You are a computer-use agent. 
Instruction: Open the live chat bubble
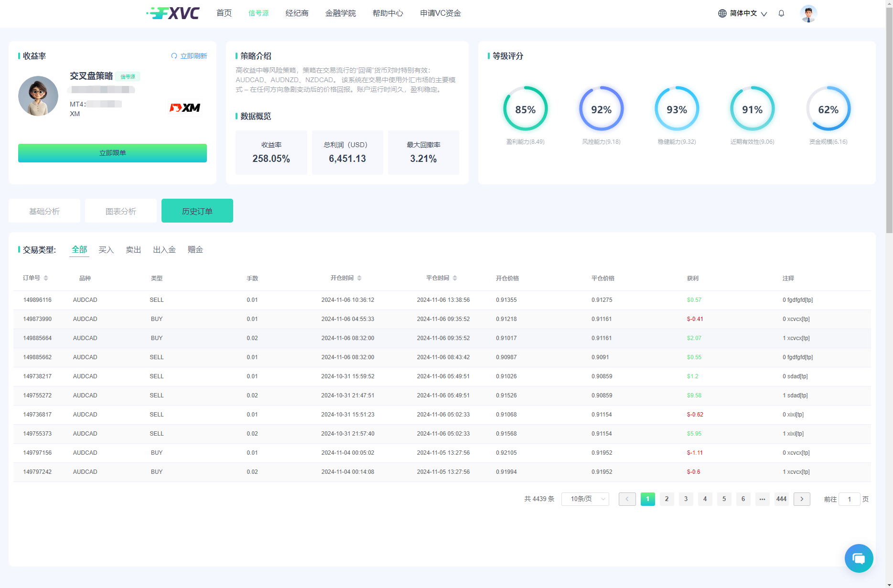(x=859, y=558)
